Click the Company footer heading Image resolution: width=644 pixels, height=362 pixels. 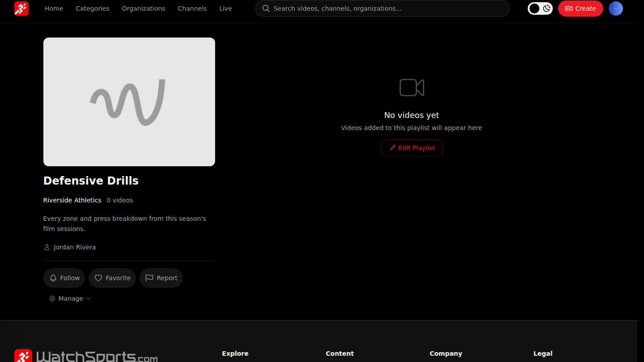[x=446, y=354]
